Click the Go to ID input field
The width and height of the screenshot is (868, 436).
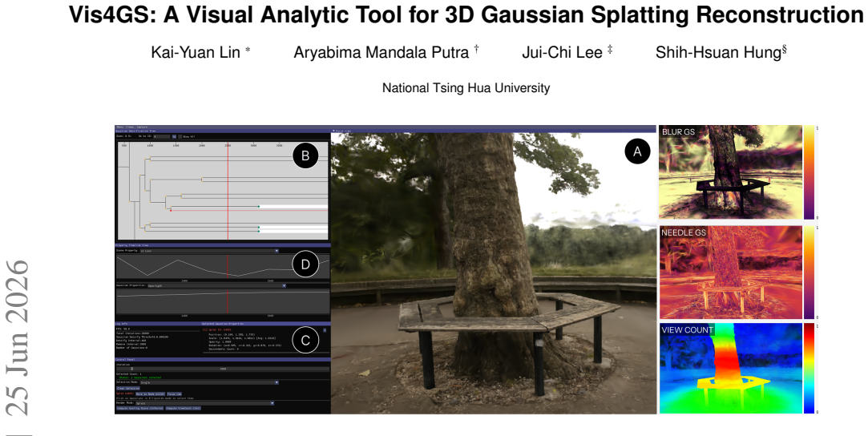162,137
